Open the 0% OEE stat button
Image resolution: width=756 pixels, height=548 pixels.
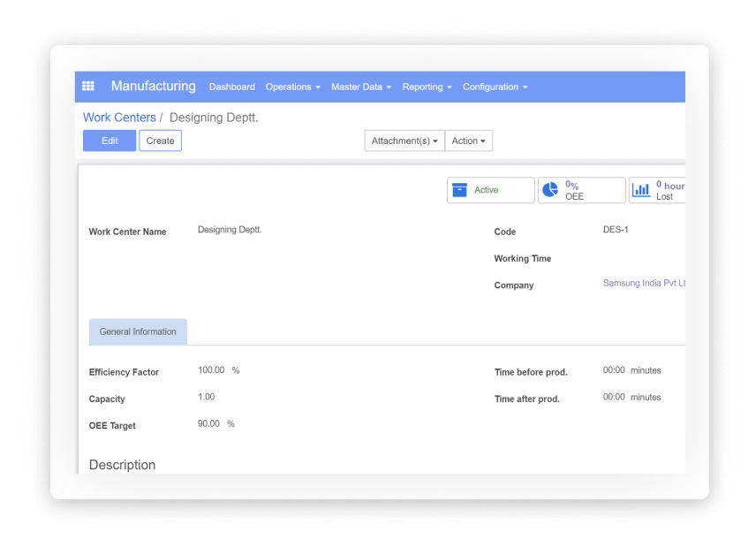(x=581, y=190)
